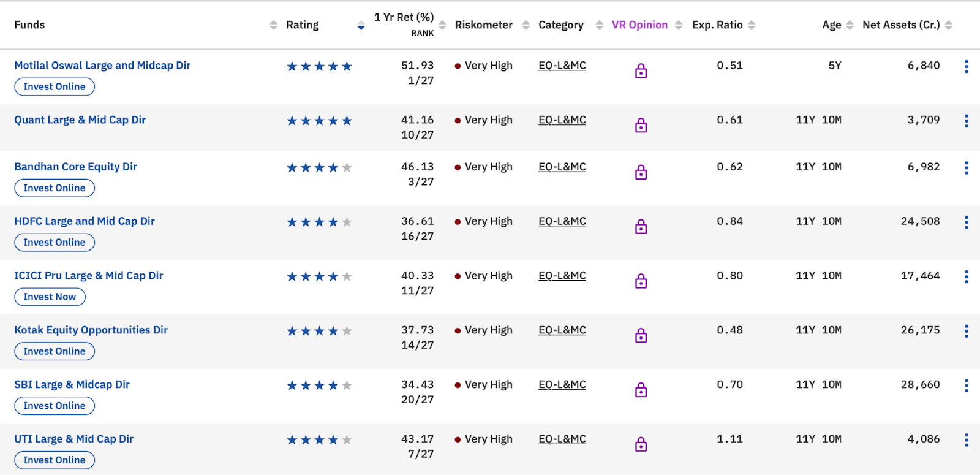Open EQ-L&MC category link in Quant row
The width and height of the screenshot is (980, 475).
(x=562, y=120)
